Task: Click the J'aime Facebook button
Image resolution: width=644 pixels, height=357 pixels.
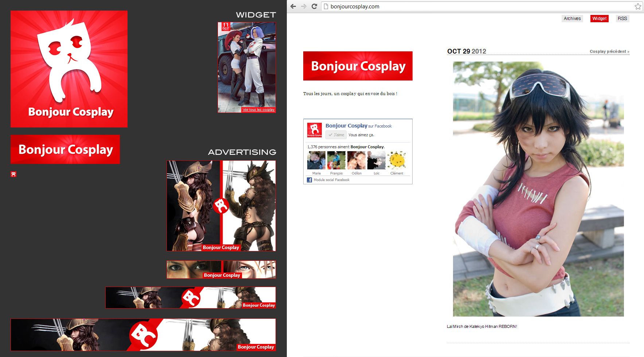Action: click(x=336, y=135)
